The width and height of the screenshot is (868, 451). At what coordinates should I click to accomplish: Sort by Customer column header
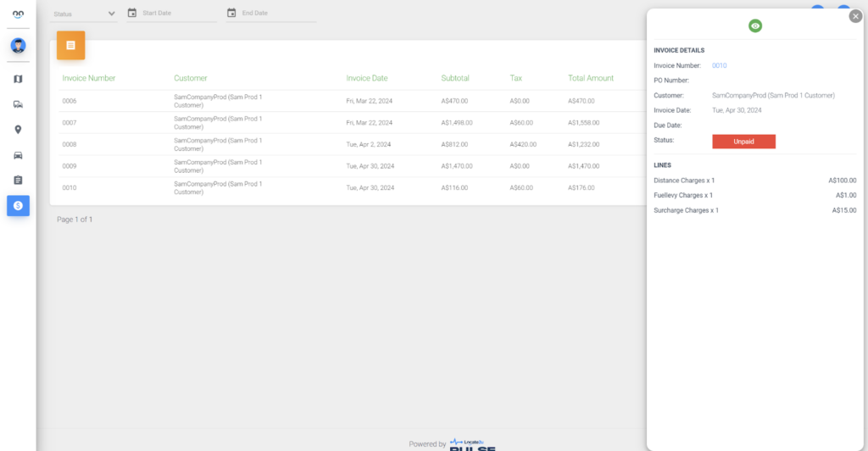click(191, 78)
